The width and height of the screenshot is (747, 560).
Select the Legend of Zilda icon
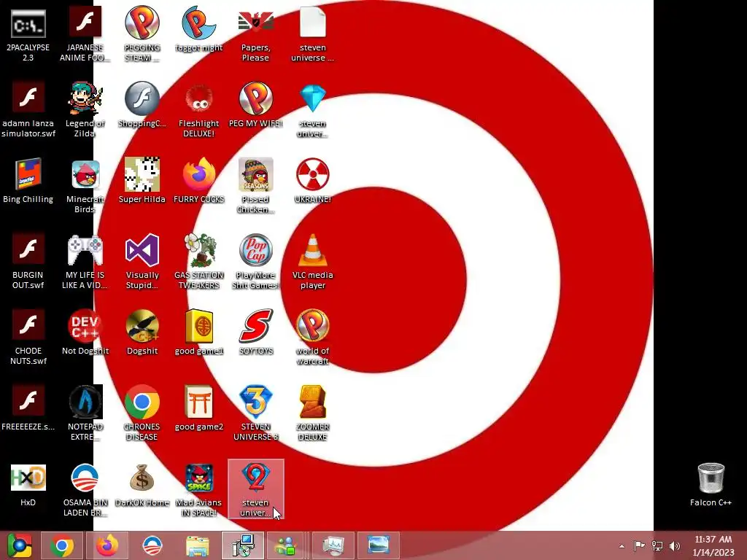coord(85,109)
